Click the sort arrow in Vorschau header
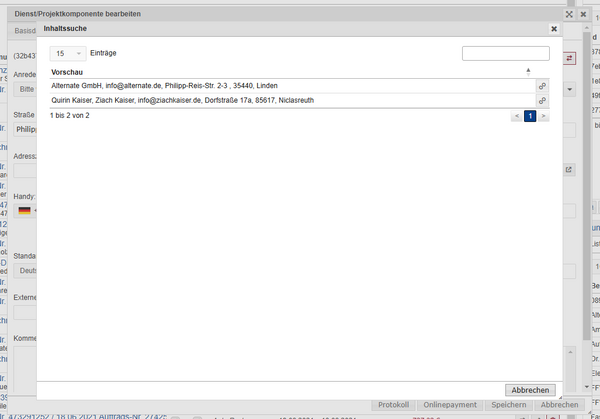 [x=529, y=72]
